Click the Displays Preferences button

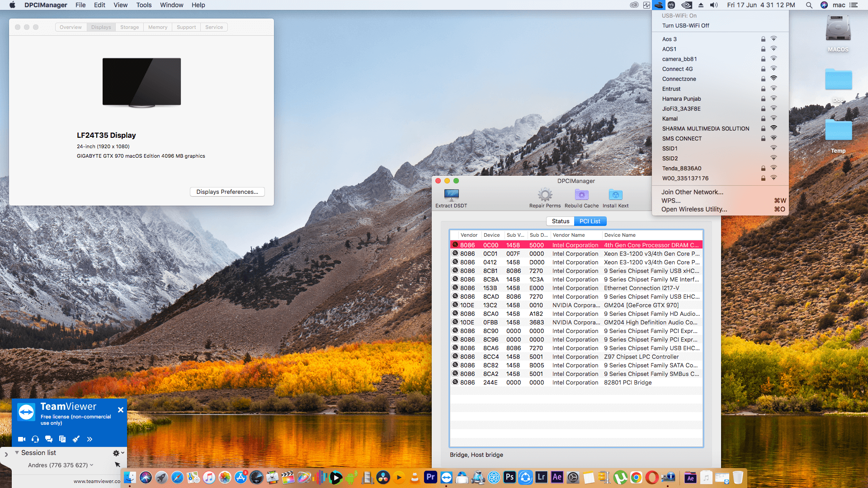[227, 192]
